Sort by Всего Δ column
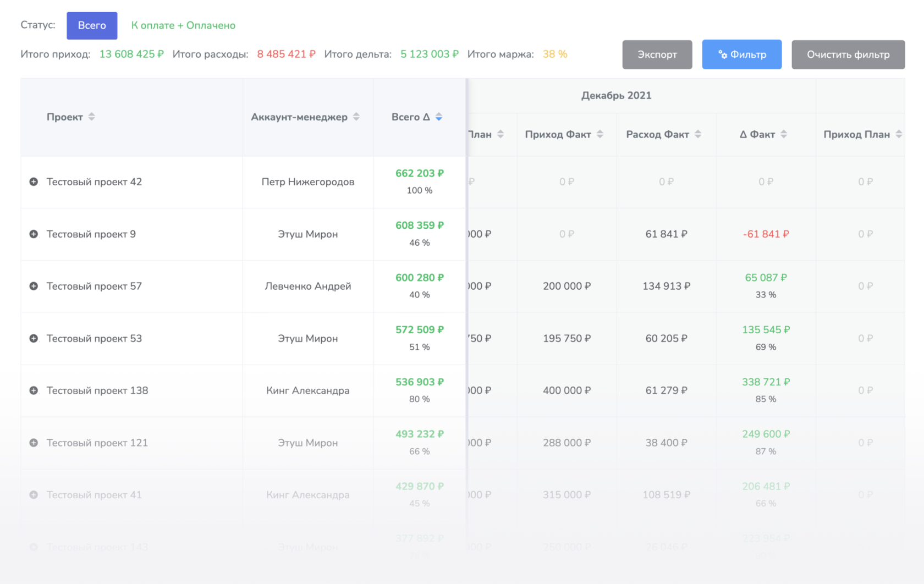This screenshot has width=924, height=584. click(x=438, y=117)
